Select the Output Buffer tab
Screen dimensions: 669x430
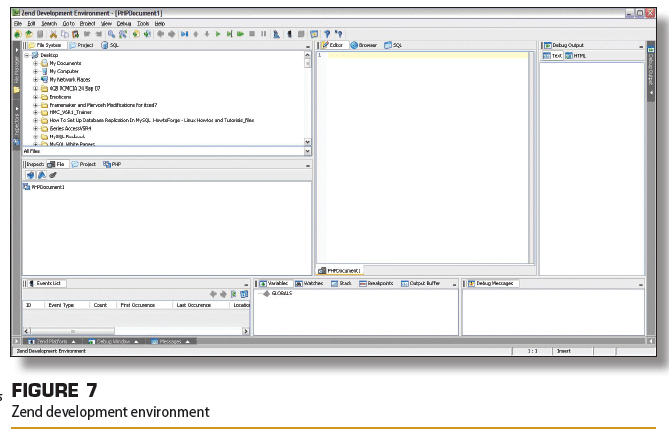pyautogui.click(x=421, y=284)
